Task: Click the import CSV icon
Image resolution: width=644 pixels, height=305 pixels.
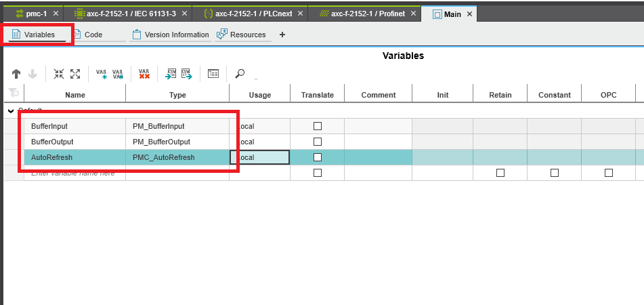Action: tap(171, 74)
